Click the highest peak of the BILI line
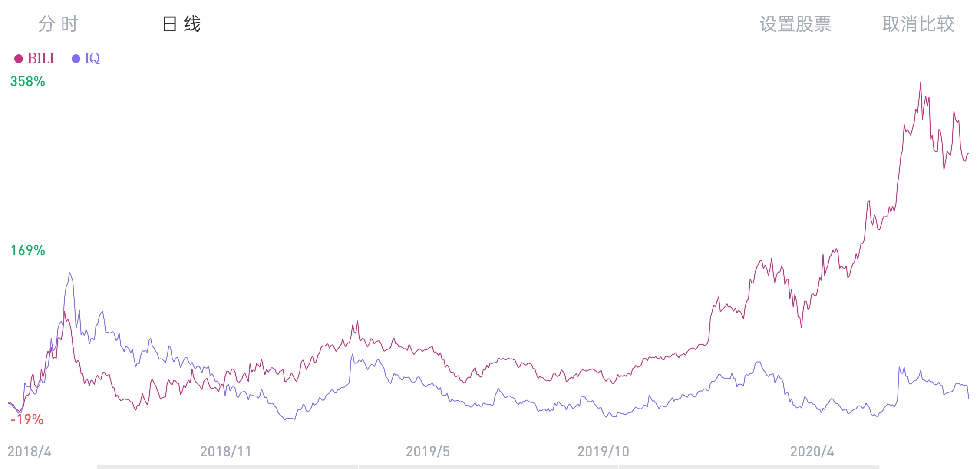Screen dimensions: 980x469 pyautogui.click(x=921, y=83)
